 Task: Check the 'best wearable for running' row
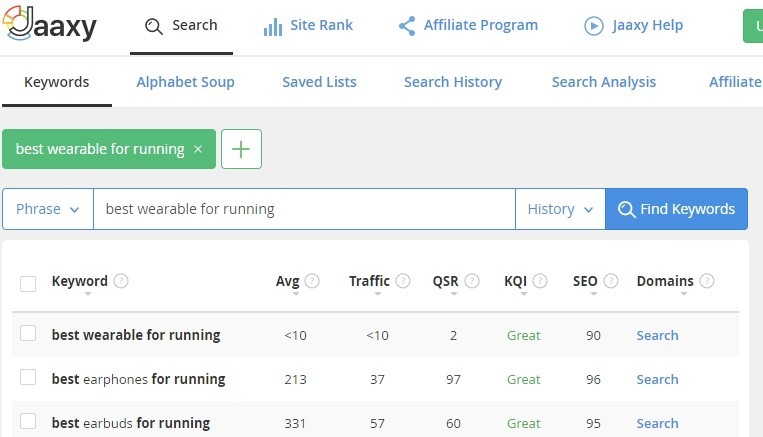click(x=28, y=333)
